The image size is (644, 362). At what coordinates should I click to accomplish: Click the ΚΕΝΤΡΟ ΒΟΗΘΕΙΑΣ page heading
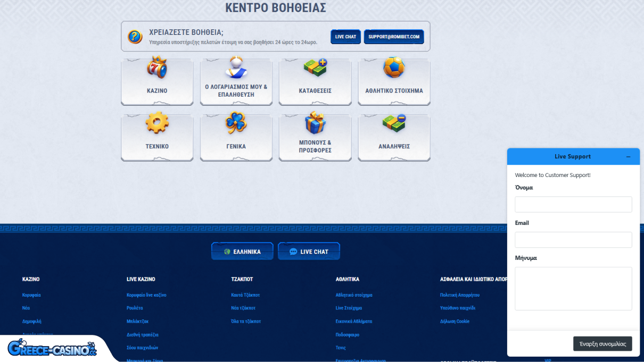pyautogui.click(x=276, y=8)
